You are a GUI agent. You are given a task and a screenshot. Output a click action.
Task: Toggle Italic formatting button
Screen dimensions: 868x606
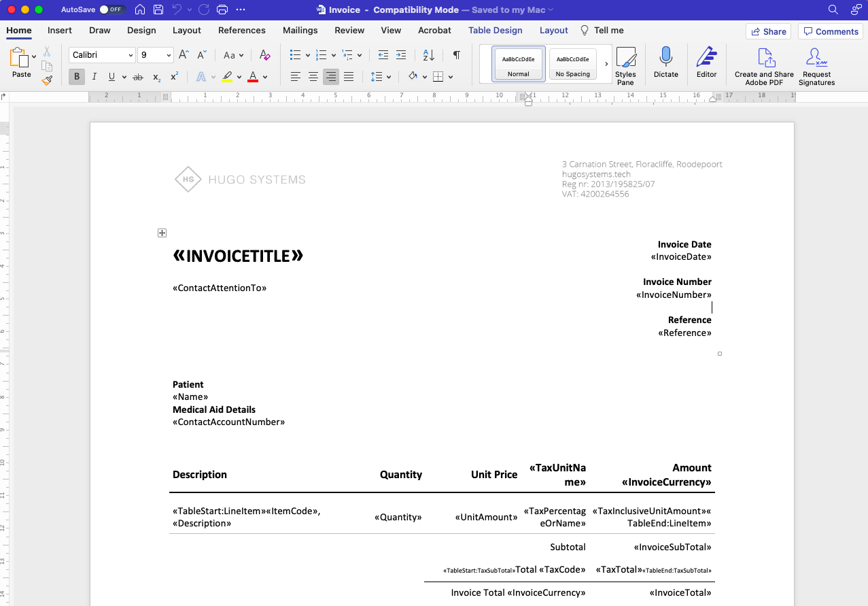(x=94, y=77)
